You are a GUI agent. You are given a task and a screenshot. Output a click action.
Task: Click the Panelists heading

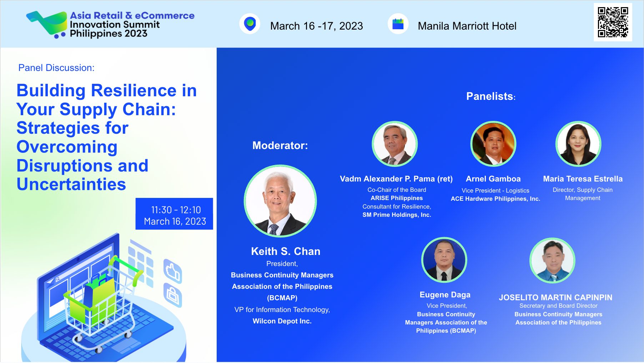(490, 96)
